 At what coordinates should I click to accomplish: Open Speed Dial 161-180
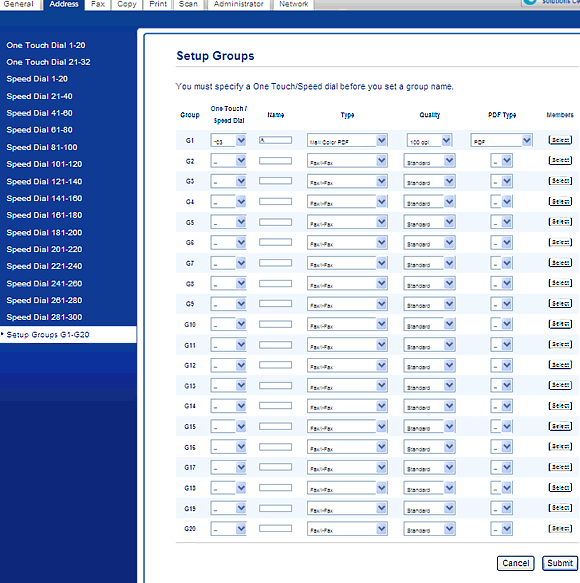coord(44,215)
